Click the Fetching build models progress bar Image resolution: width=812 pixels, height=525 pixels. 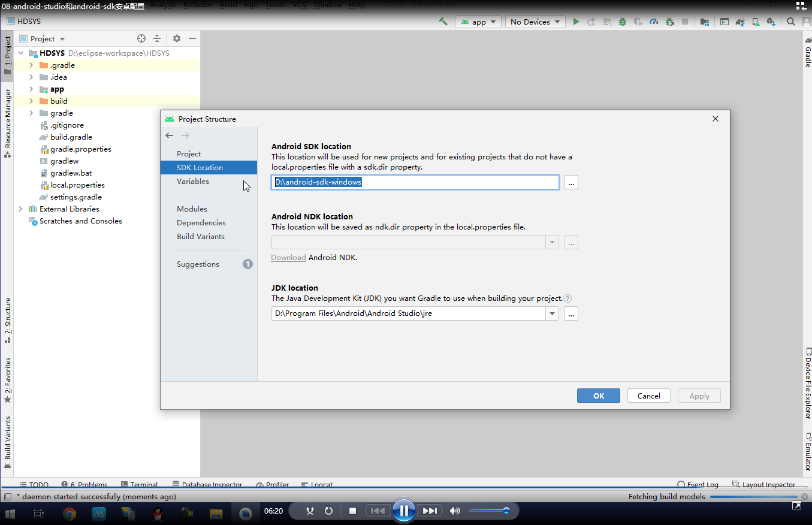click(754, 496)
